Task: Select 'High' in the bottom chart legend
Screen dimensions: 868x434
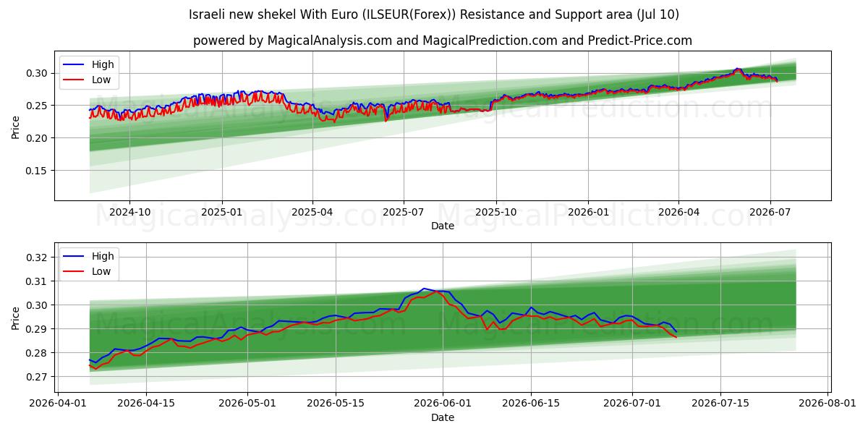Action: (x=103, y=256)
